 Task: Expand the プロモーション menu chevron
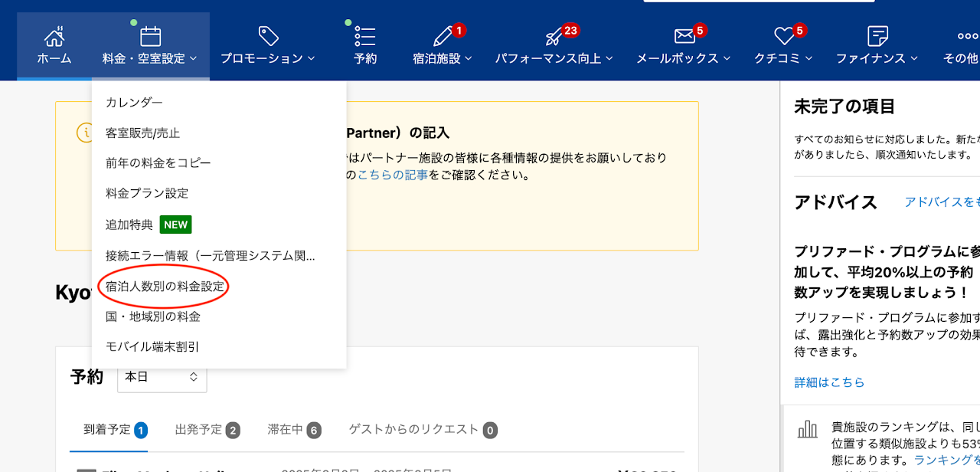pyautogui.click(x=312, y=58)
